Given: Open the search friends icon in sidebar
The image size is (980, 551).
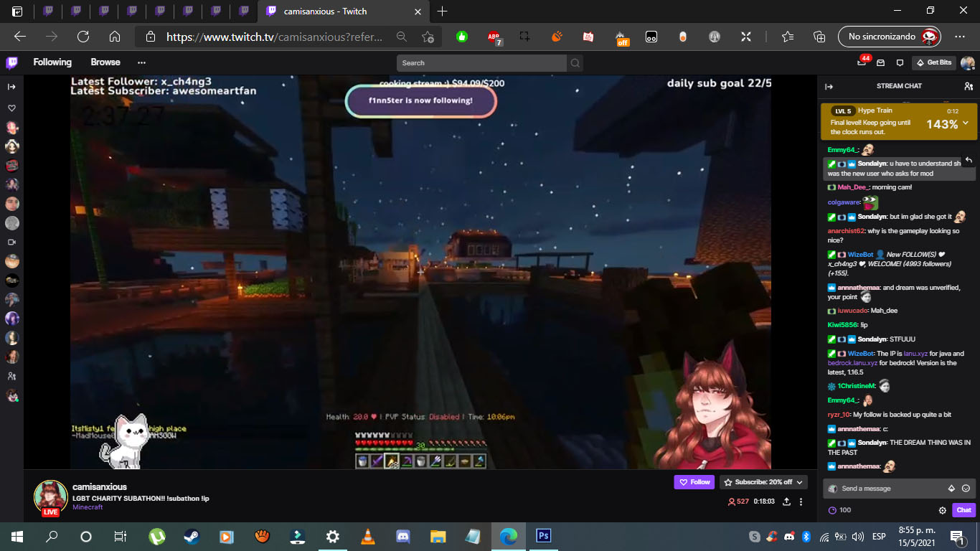Looking at the screenshot, I should coord(12,376).
